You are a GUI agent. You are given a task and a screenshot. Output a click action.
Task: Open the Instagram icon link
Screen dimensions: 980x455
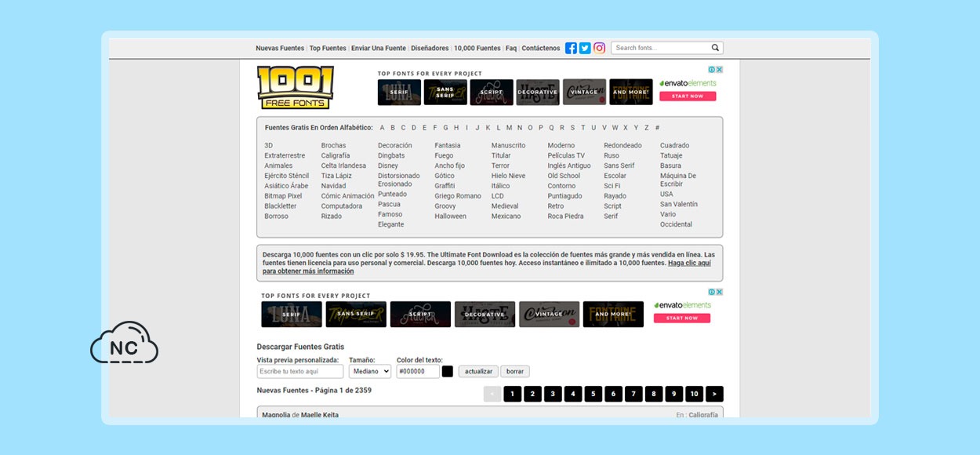point(599,48)
